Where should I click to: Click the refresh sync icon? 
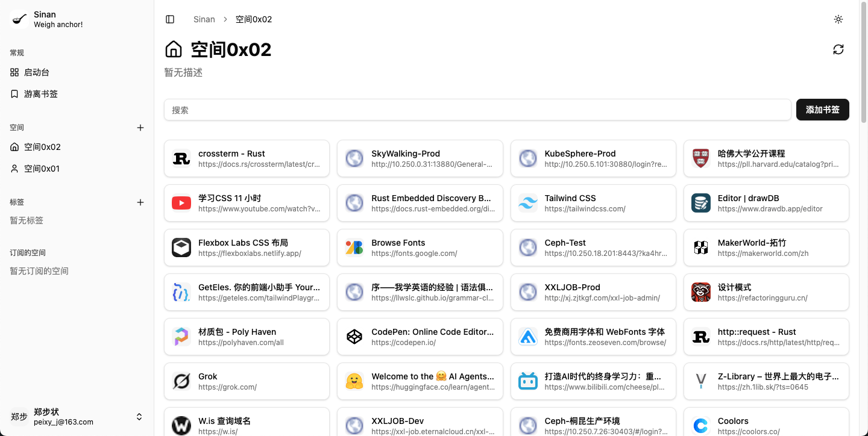(838, 49)
